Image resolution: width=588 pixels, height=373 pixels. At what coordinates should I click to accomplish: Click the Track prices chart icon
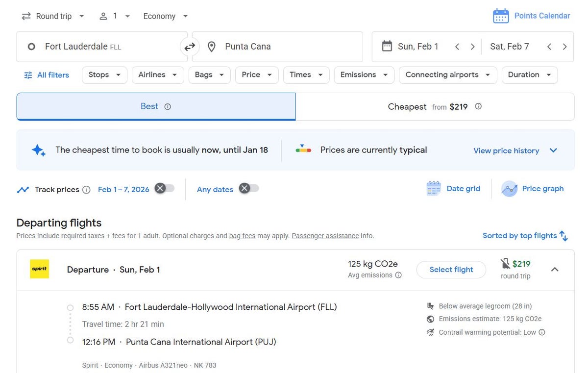coord(24,189)
